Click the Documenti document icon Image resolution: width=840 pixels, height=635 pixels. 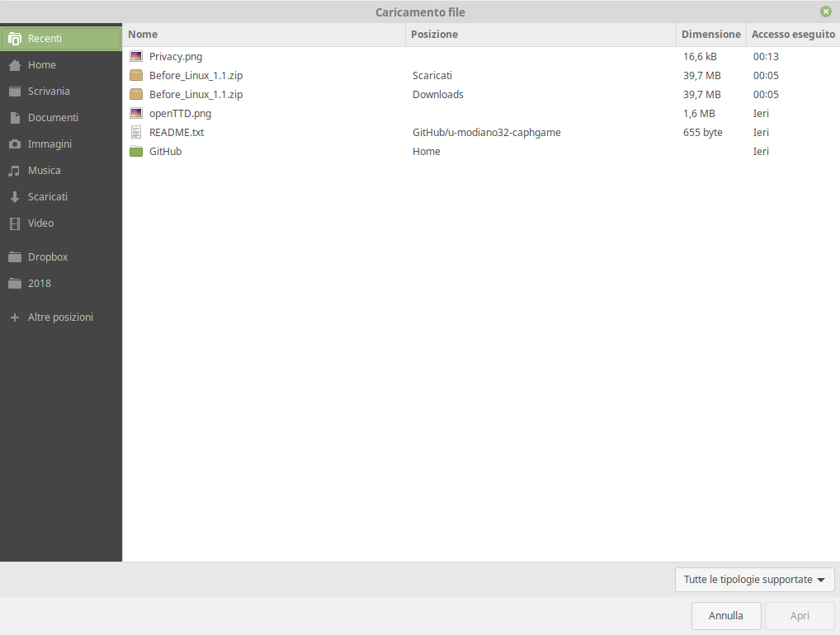[x=15, y=118]
